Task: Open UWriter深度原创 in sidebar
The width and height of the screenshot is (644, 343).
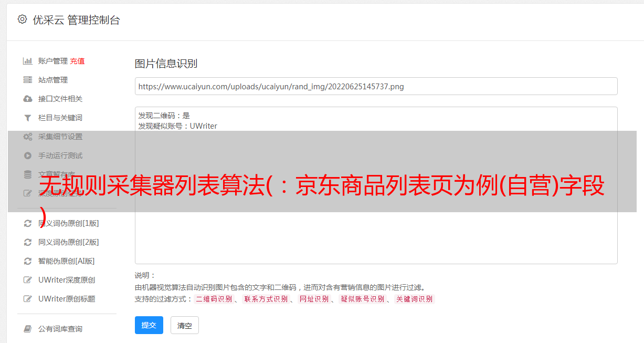Action: [67, 280]
